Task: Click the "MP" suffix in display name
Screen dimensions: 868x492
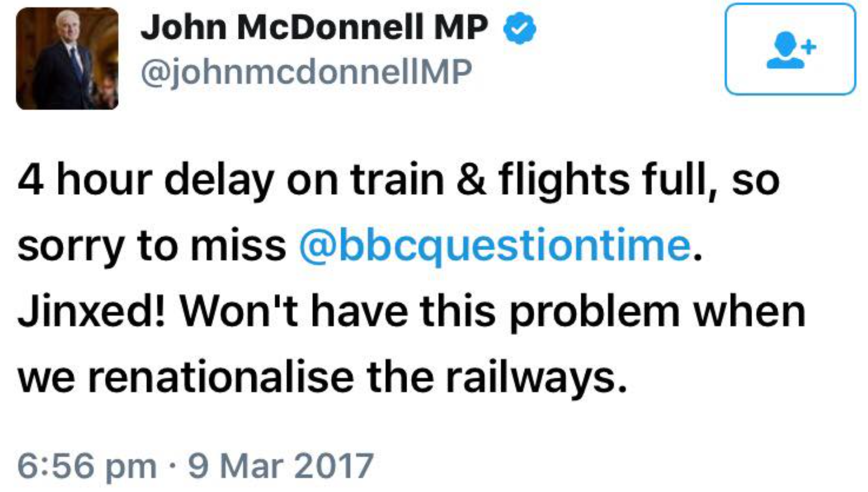Action: [x=461, y=27]
